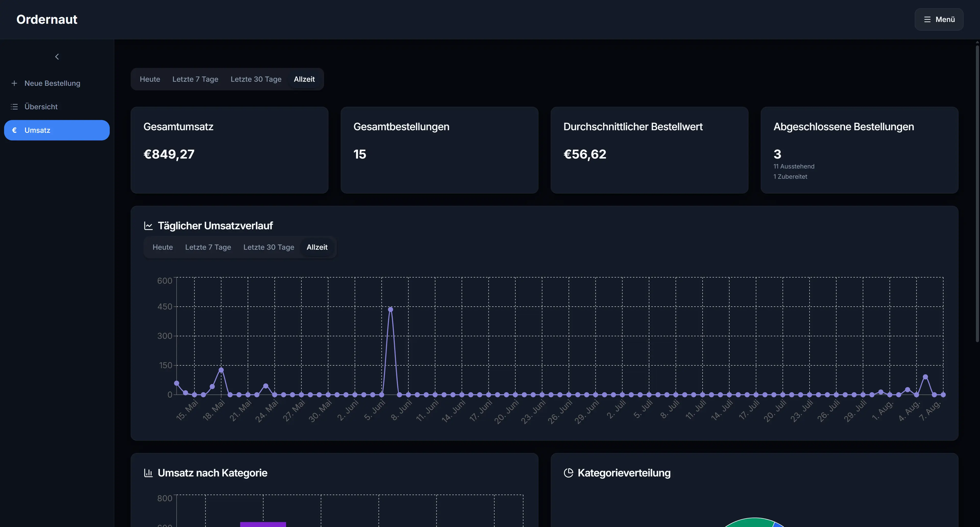
Task: Click the Täglicher Umsatzverlauf heading
Action: click(x=215, y=226)
